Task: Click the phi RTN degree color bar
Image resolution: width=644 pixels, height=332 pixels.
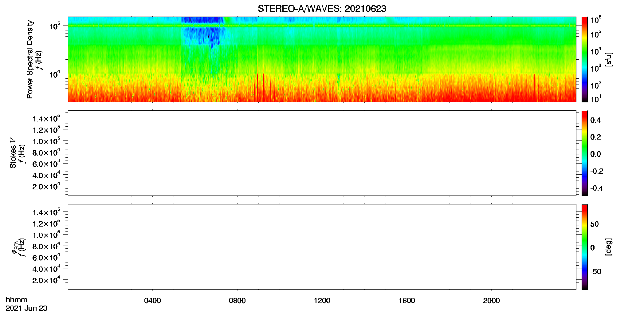Action: pyautogui.click(x=584, y=247)
